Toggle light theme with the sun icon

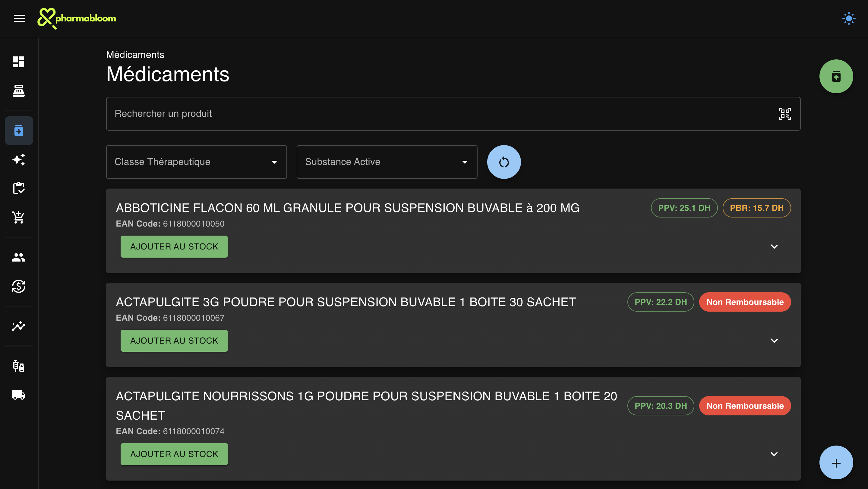tap(848, 18)
